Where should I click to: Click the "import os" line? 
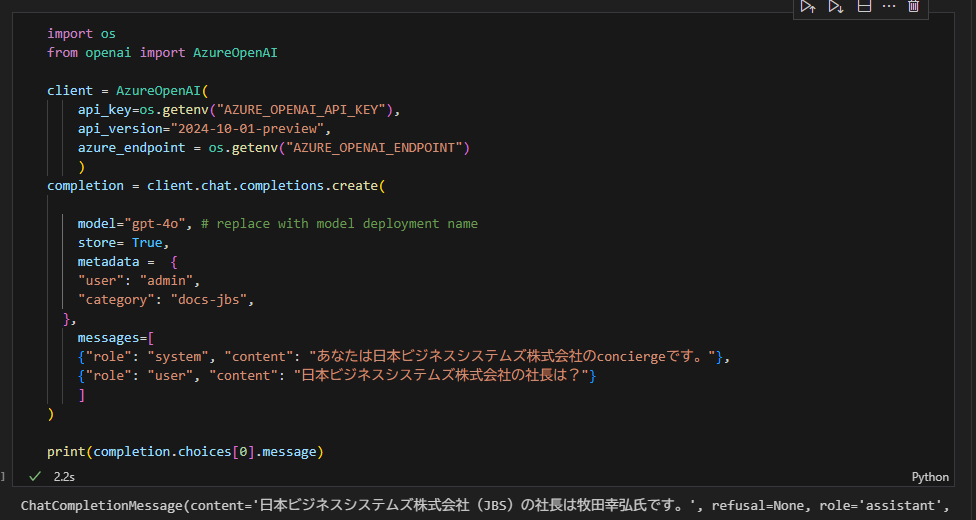(x=82, y=34)
